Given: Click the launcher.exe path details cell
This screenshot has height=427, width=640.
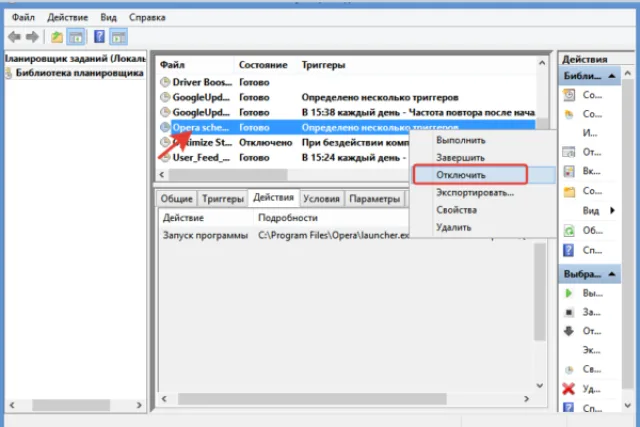Looking at the screenshot, I should 333,235.
